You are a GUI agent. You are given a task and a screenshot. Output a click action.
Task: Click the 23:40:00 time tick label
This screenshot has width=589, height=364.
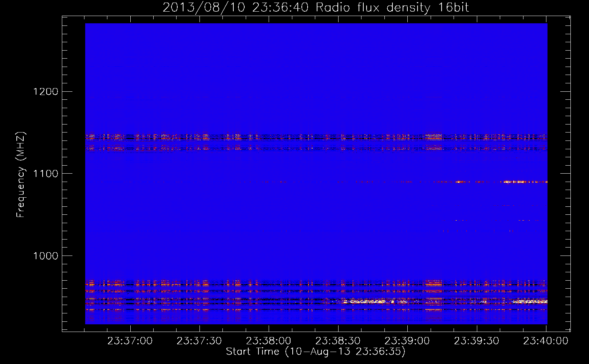546,341
